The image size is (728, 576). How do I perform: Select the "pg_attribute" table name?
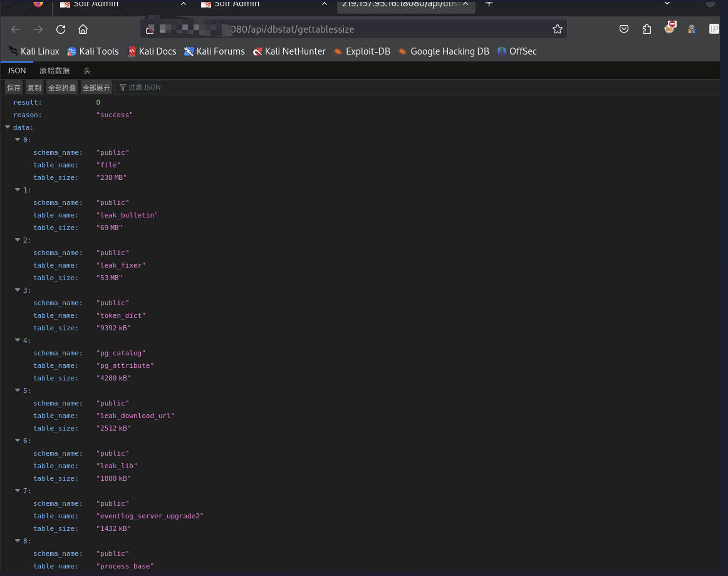click(125, 365)
